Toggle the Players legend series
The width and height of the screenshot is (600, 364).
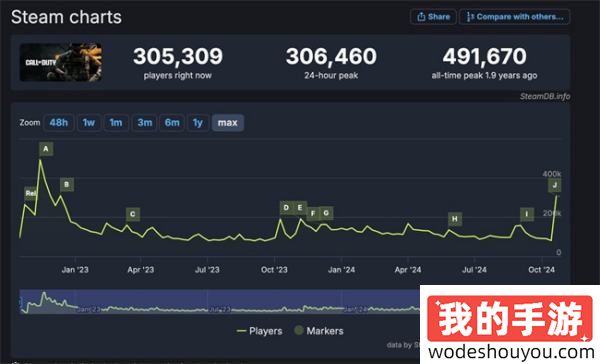259,331
